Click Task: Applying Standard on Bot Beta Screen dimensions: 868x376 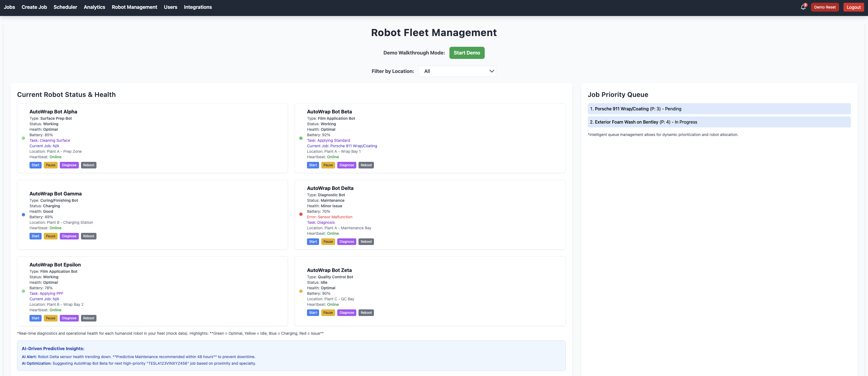click(x=328, y=140)
